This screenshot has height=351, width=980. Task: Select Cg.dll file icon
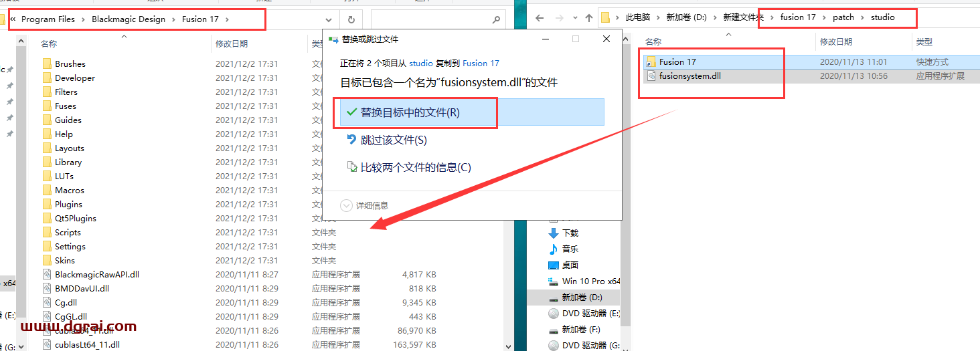(x=47, y=303)
